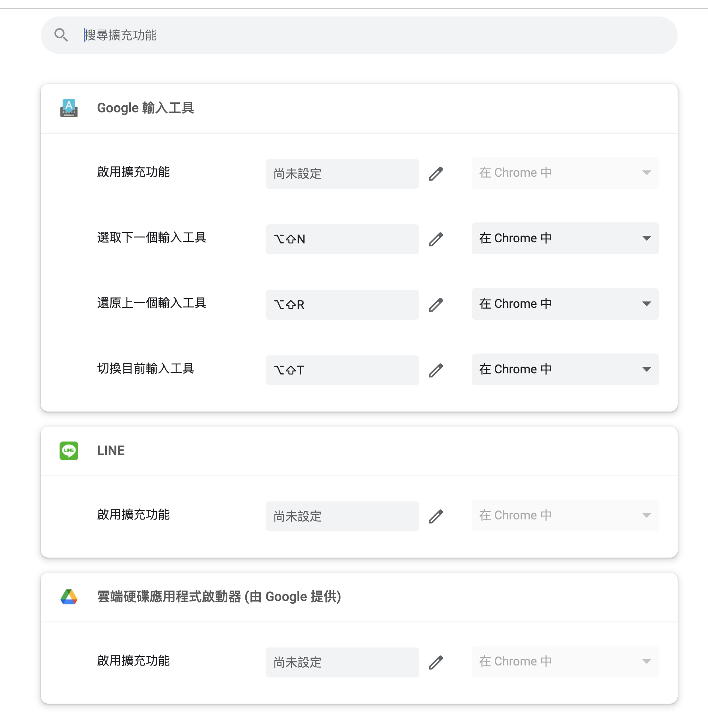Screen dimensions: 708x728
Task: Click the Google 輸入工具 extension icon
Action: [x=69, y=108]
